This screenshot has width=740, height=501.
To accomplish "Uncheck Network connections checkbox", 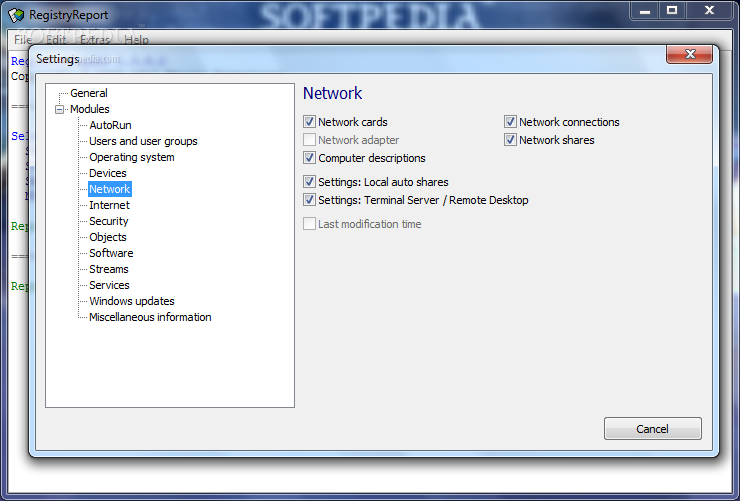I will click(x=510, y=122).
